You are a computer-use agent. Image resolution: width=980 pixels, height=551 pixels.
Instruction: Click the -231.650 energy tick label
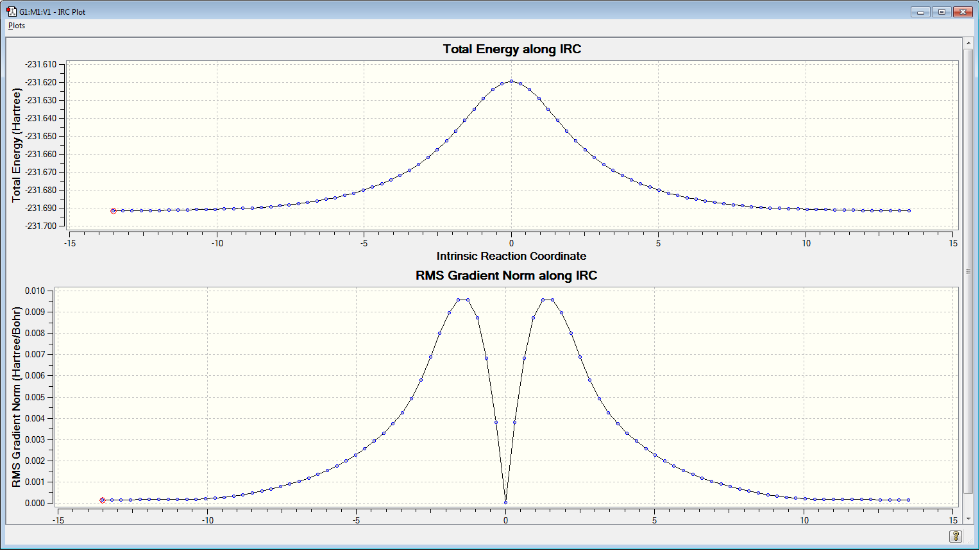point(40,136)
